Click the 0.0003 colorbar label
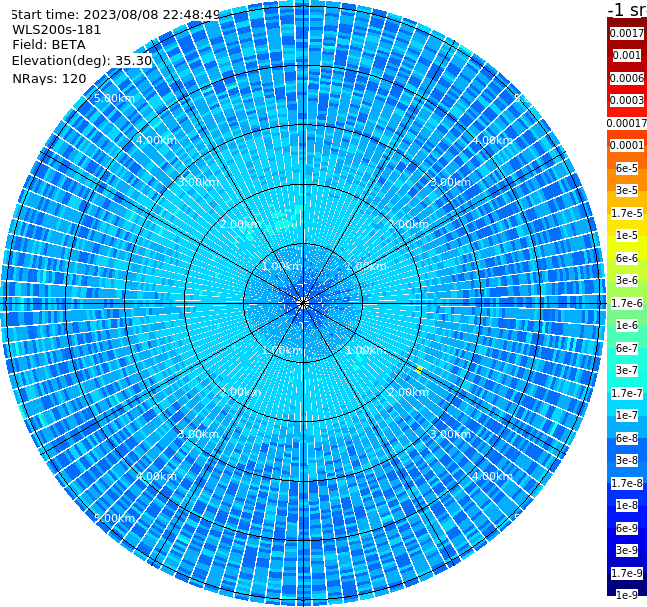Image resolution: width=647 pixels, height=607 pixels. (627, 100)
